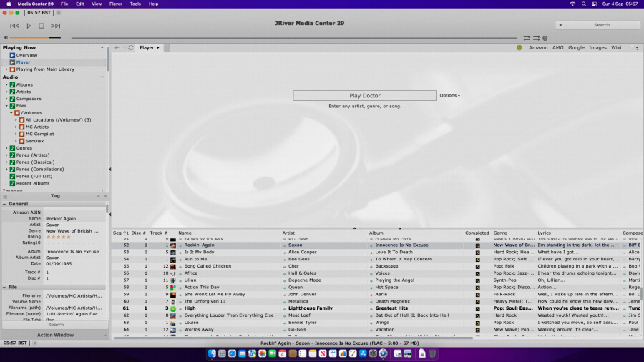
Task: Skip to the next track
Action: [56, 26]
